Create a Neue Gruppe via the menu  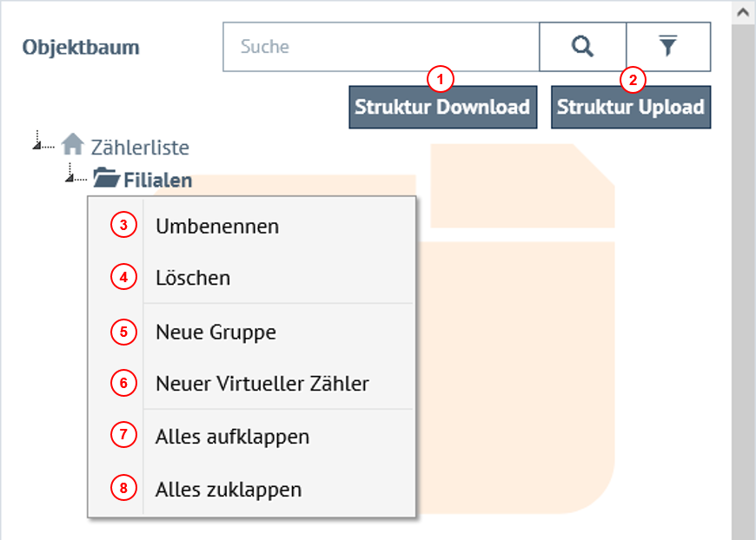point(215,332)
